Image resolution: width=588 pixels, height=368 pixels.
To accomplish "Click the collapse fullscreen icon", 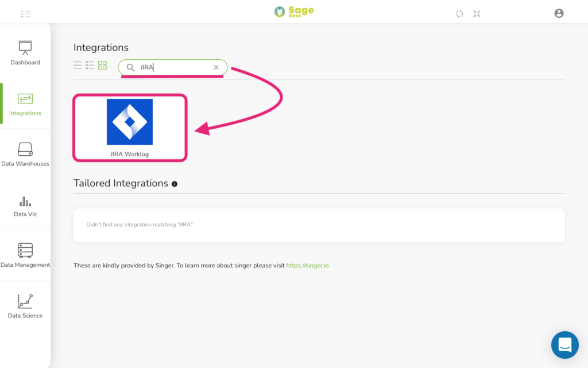I will [477, 14].
